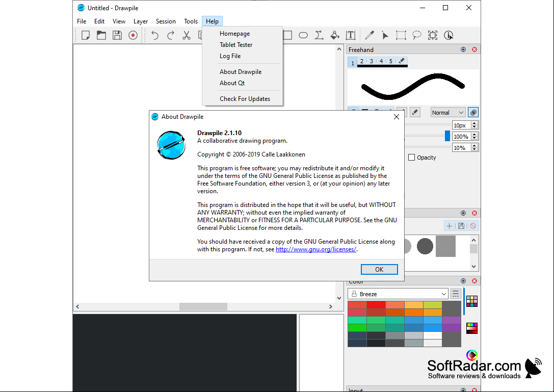Screen dimensions: 554x392
Task: Open the Layer menu
Action: (141, 21)
